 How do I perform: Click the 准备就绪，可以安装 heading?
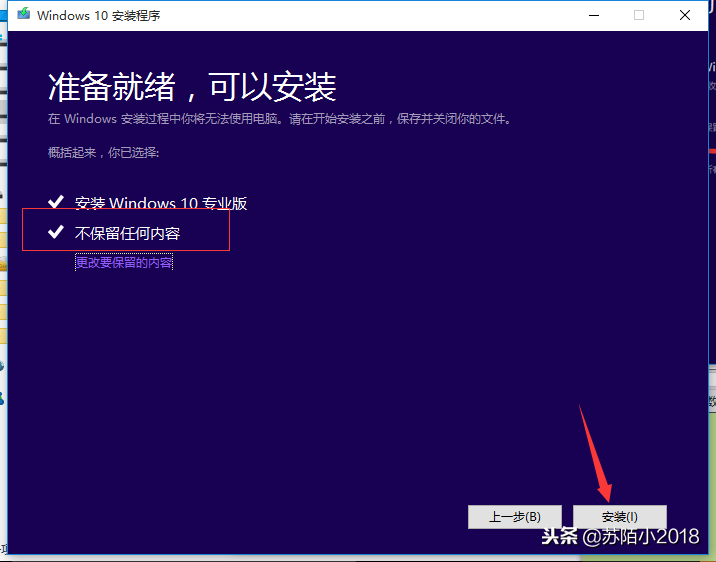tap(192, 86)
